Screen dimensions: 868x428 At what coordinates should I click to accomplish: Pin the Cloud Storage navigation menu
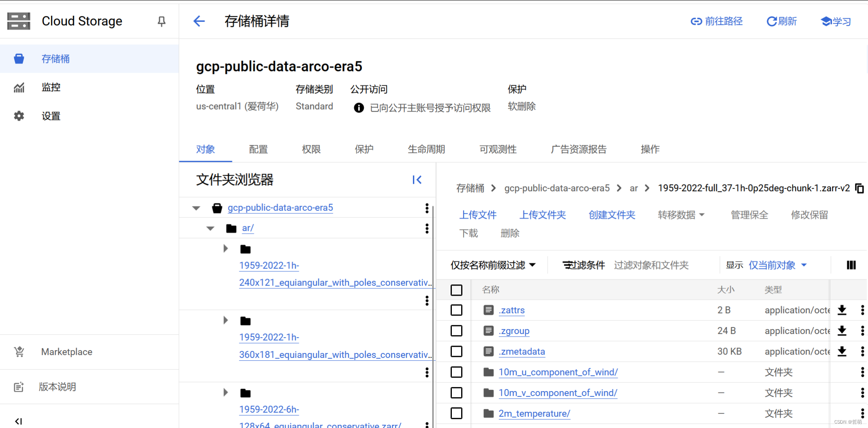click(x=161, y=21)
